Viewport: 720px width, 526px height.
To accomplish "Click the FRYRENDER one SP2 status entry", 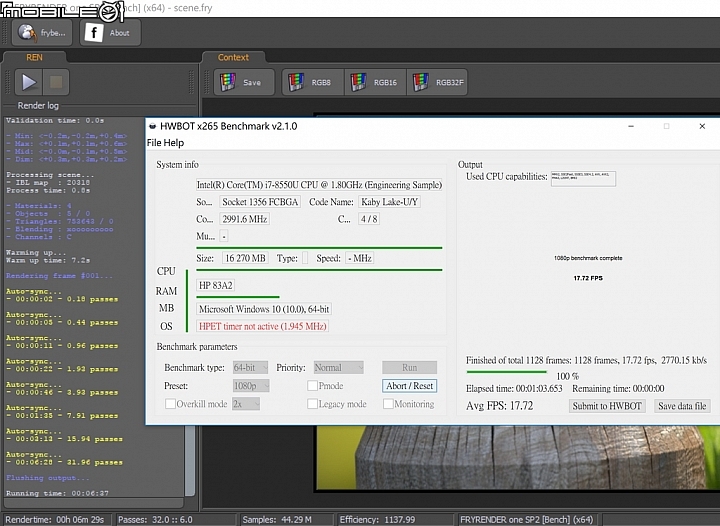I will pyautogui.click(x=527, y=520).
